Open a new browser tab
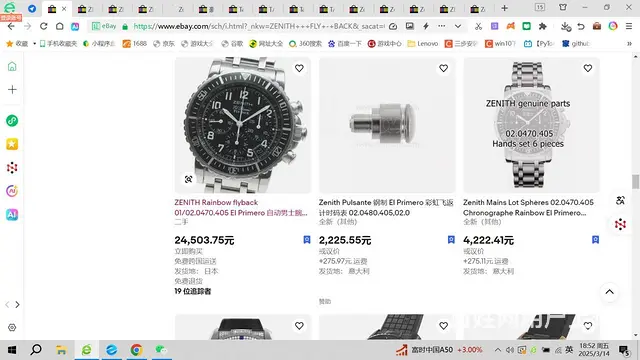Image resolution: width=640 pixels, height=360 pixels. pyautogui.click(x=504, y=8)
